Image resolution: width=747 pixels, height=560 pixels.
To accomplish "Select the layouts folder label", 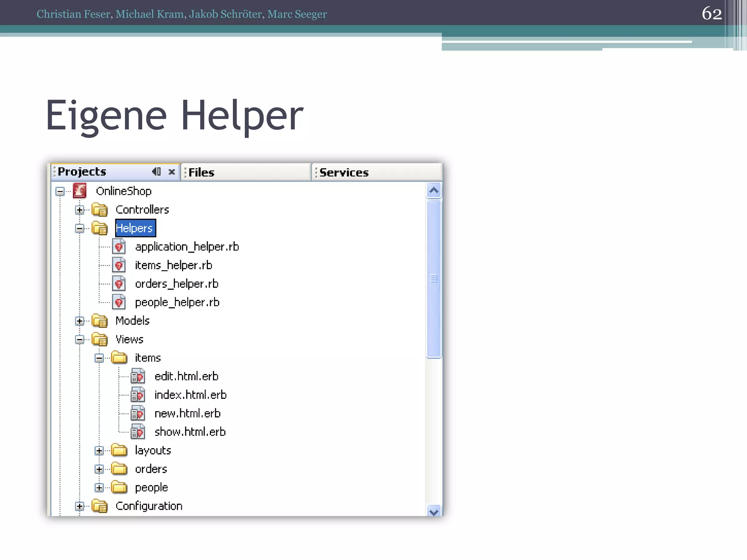I will [153, 451].
